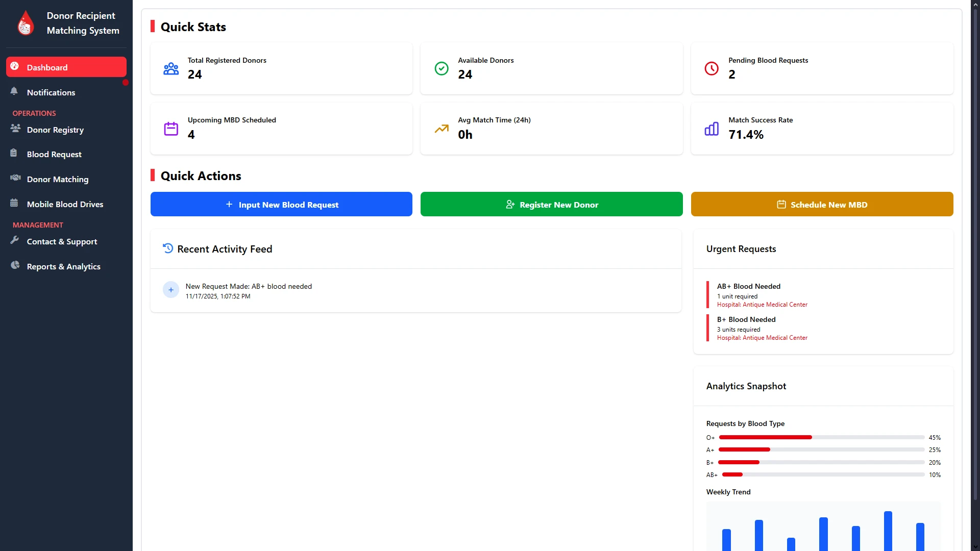Click the 10% percentage label

(x=935, y=475)
